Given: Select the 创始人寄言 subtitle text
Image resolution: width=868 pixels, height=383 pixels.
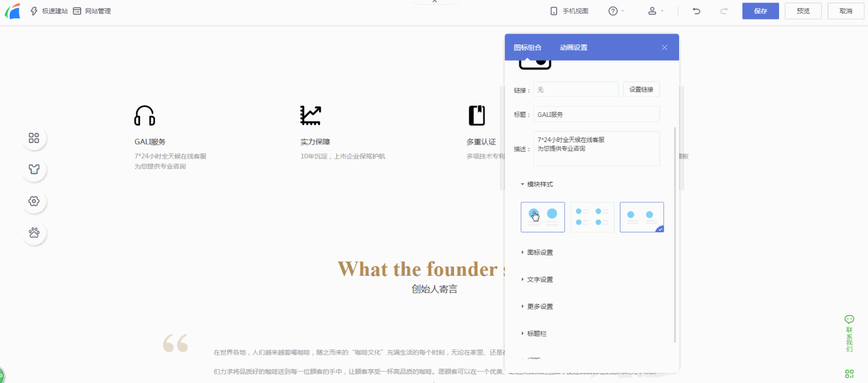Looking at the screenshot, I should click(435, 289).
